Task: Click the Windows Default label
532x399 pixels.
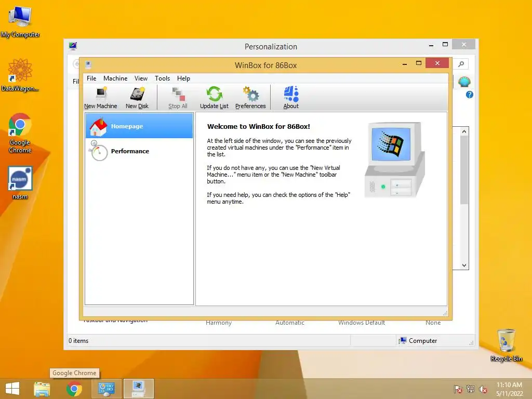Action: point(362,323)
